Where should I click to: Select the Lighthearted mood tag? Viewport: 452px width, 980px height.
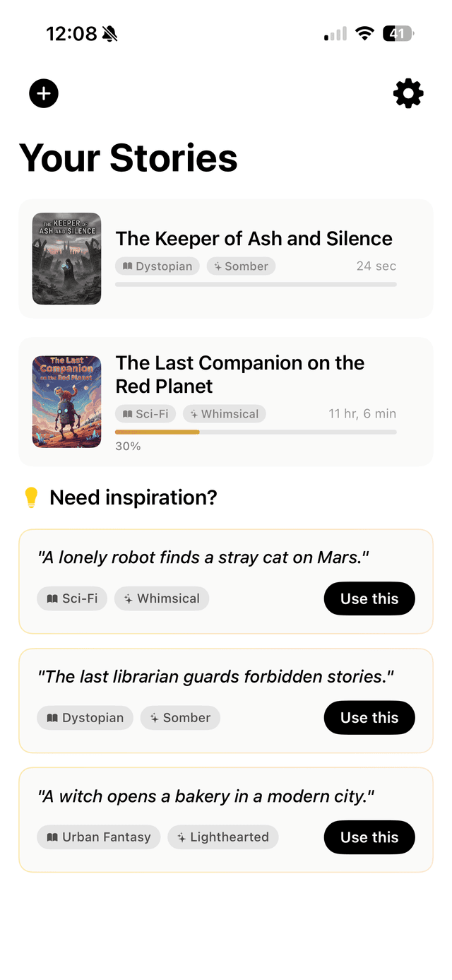tap(223, 837)
